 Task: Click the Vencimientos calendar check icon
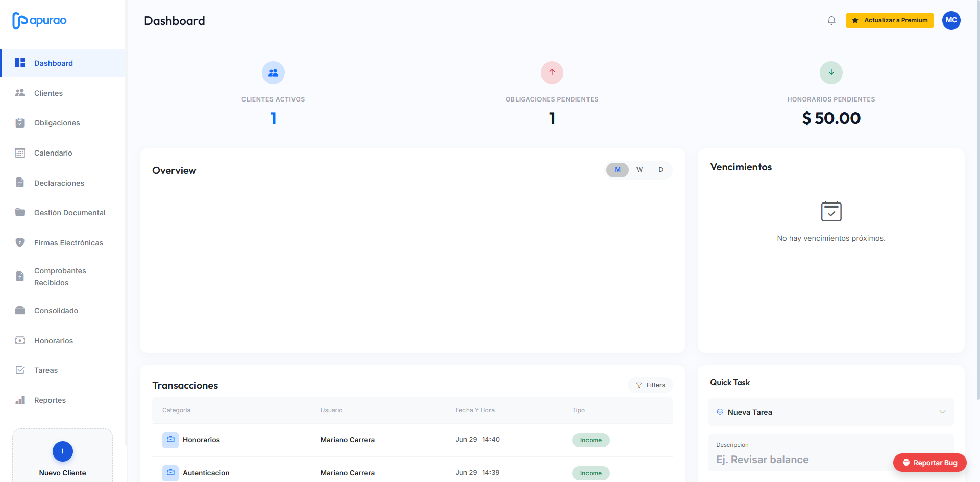pyautogui.click(x=831, y=211)
